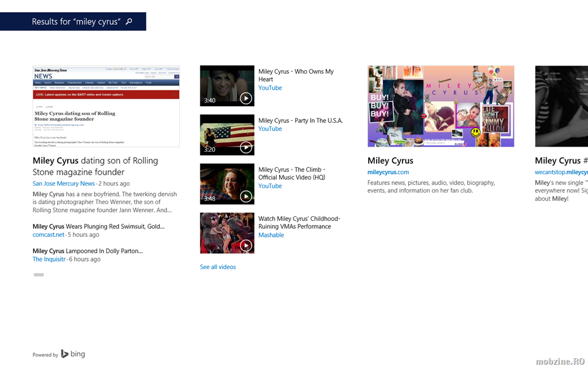Open the San Jose Mercury News article thumbnail
This screenshot has height=368, width=588.
[106, 106]
